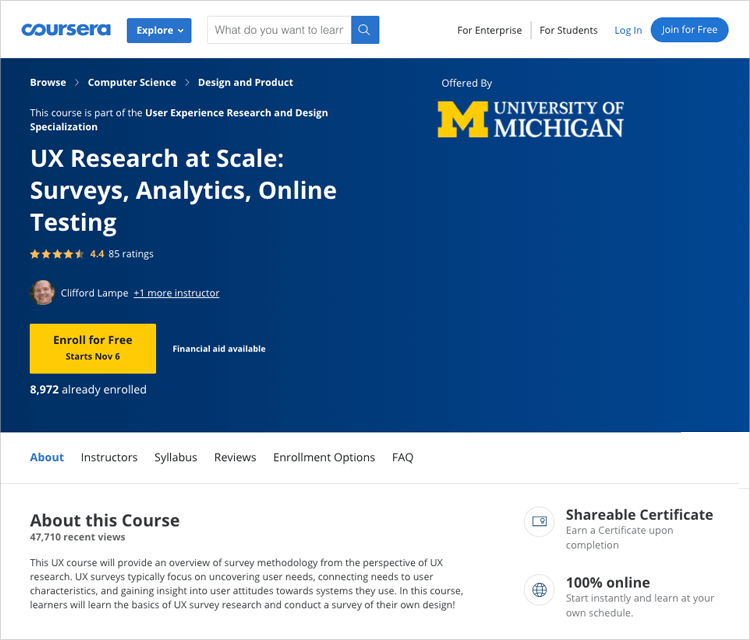Click the course title heading

pos(183,190)
